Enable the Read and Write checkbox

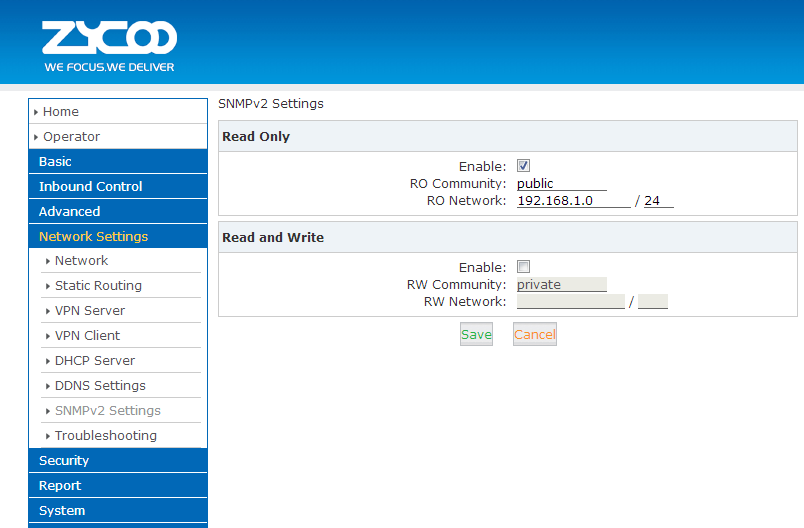(523, 267)
